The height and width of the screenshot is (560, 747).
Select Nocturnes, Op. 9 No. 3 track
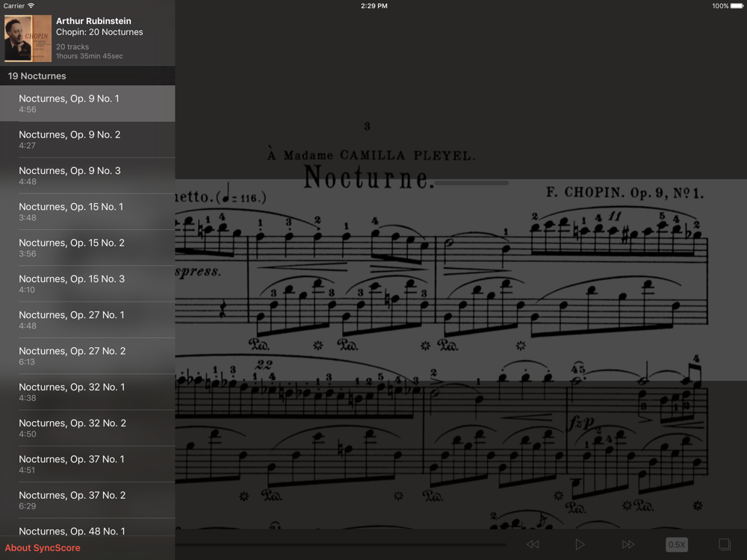click(87, 175)
